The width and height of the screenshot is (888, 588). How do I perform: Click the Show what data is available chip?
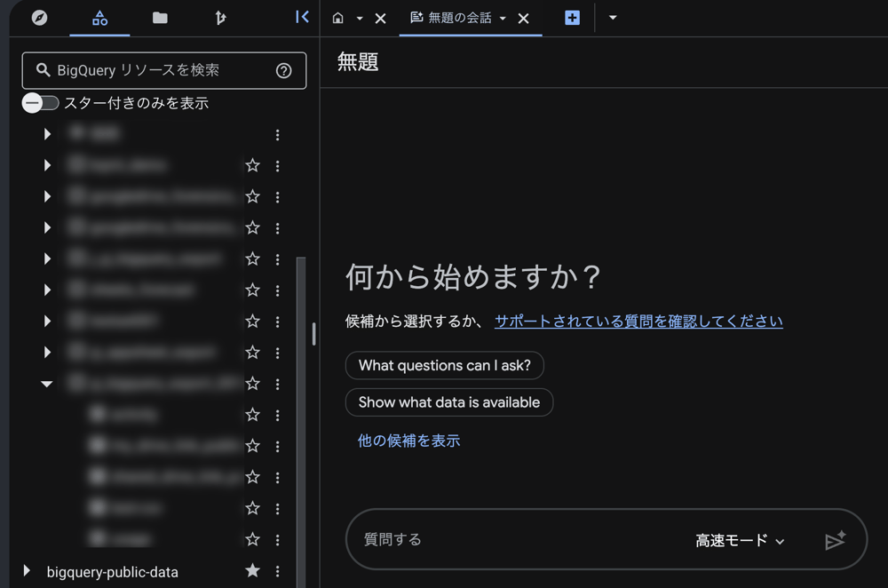(449, 402)
